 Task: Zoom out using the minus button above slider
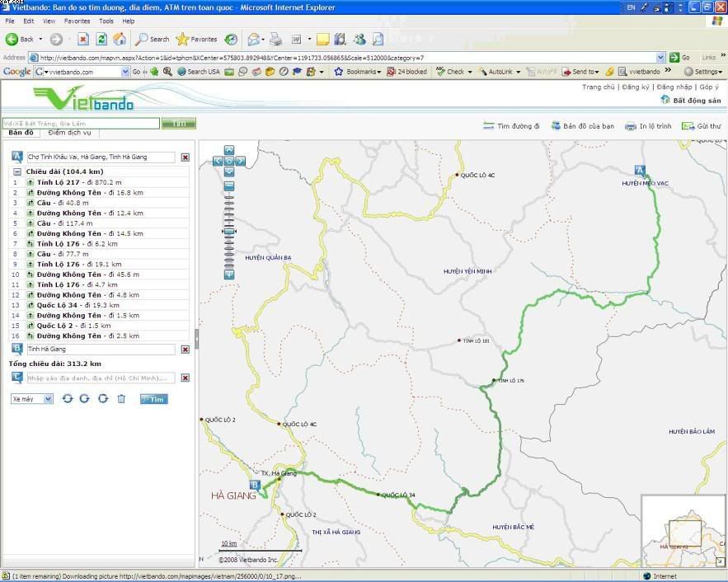pyautogui.click(x=229, y=186)
